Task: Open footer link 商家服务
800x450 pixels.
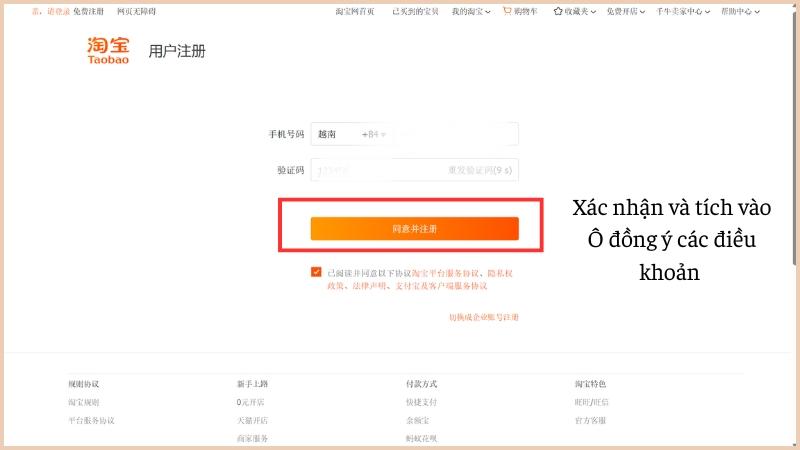Action: click(x=252, y=438)
